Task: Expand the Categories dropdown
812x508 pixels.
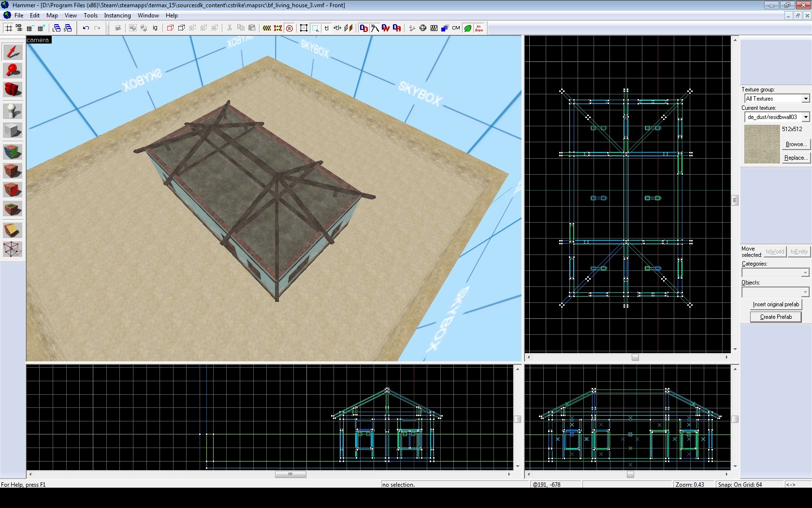Action: point(805,273)
